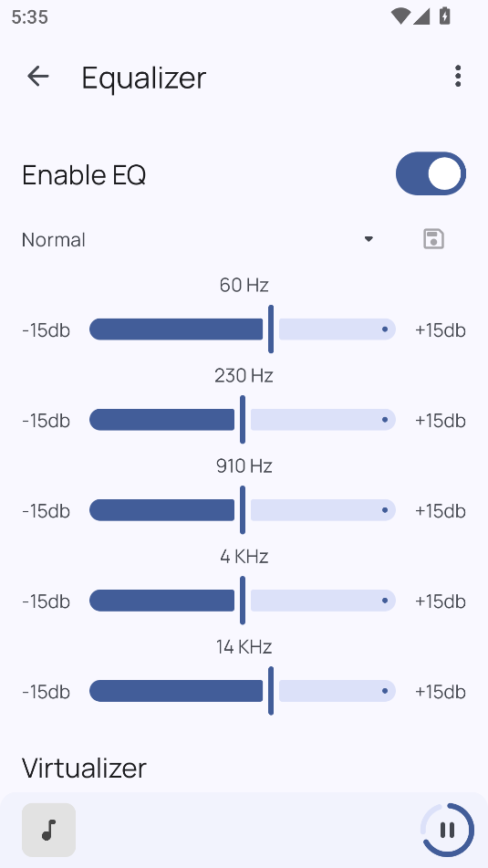Screen dimensions: 488x868
Task: Set the 14 KHz band to the maximum dot
Action: 385,691
